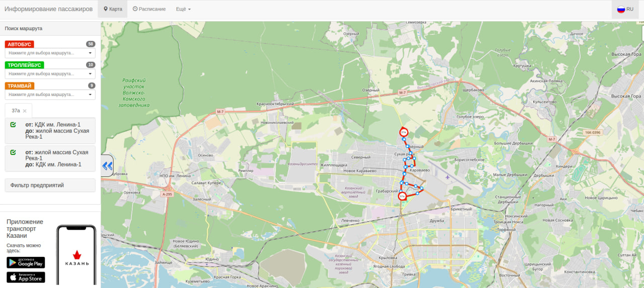Open the Трамвай route selection dropdown
Image resolution: width=644 pixels, height=288 pixels.
pyautogui.click(x=50, y=94)
